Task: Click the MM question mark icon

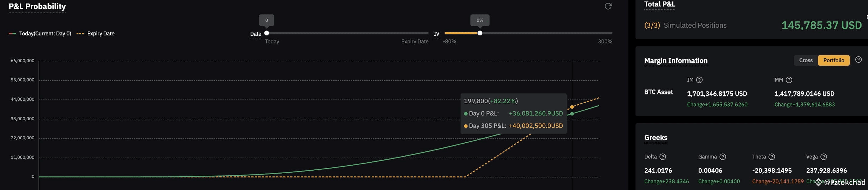Action: coord(788,80)
